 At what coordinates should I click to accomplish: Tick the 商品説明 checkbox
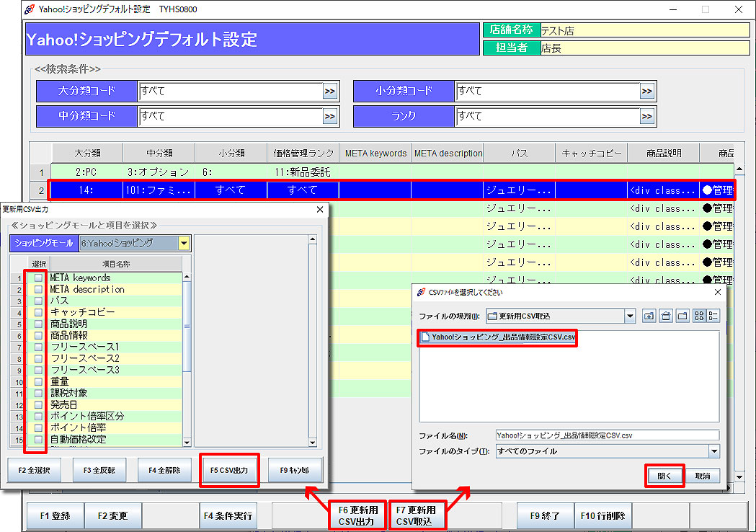[38, 324]
